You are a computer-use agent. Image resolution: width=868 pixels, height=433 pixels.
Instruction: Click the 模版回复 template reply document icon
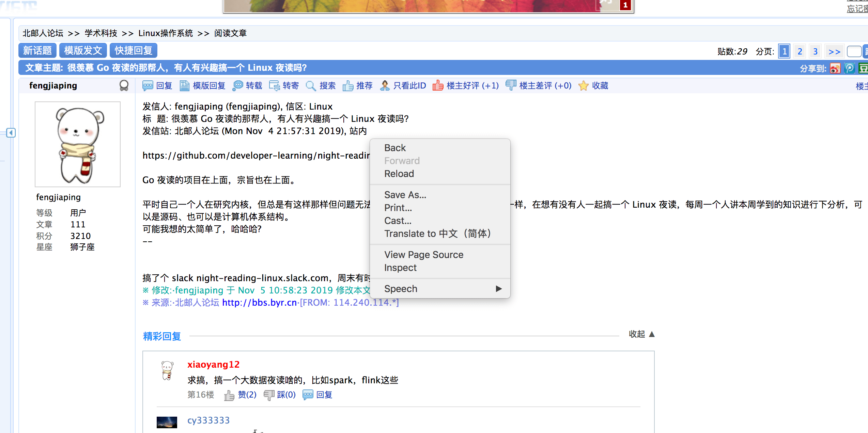coord(184,85)
